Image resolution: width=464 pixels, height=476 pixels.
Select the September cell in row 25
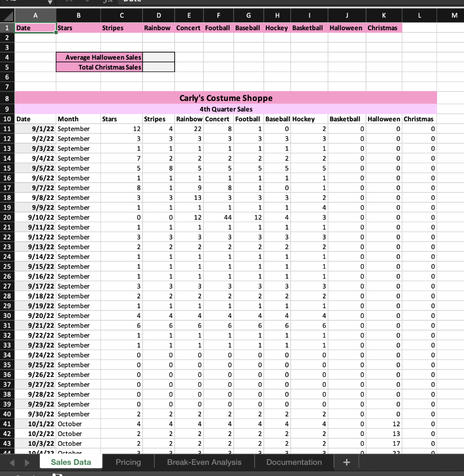[x=78, y=266]
